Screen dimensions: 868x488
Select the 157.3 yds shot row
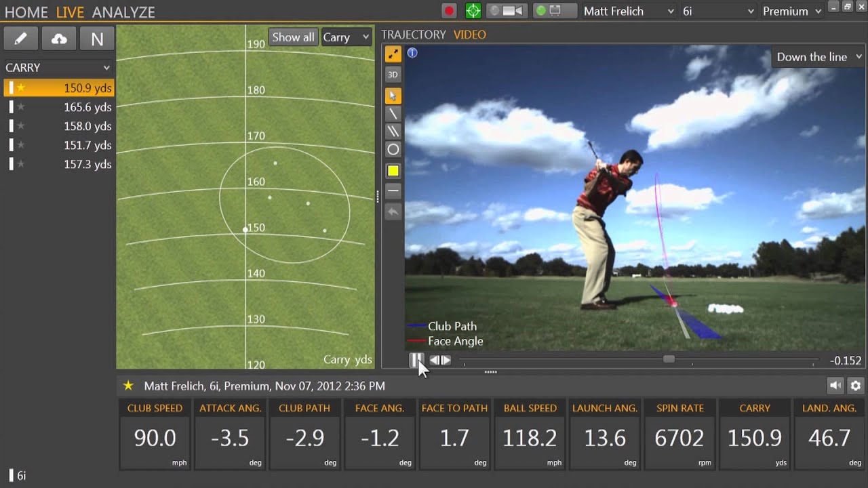point(58,164)
